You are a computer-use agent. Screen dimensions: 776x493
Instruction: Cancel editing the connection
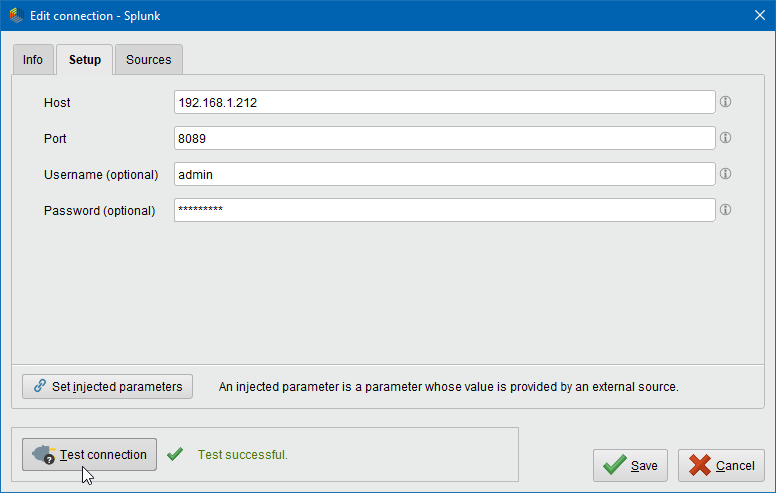721,465
